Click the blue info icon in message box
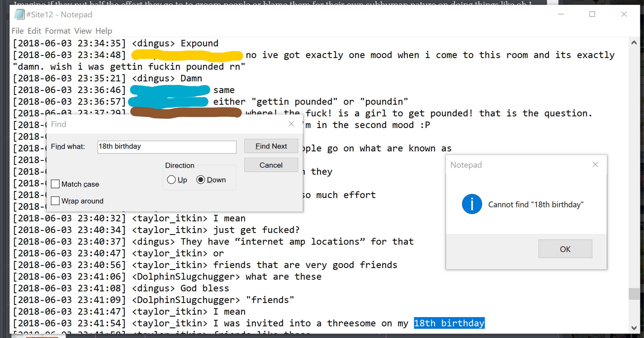Screen dimensions: 644x338 coord(472,204)
